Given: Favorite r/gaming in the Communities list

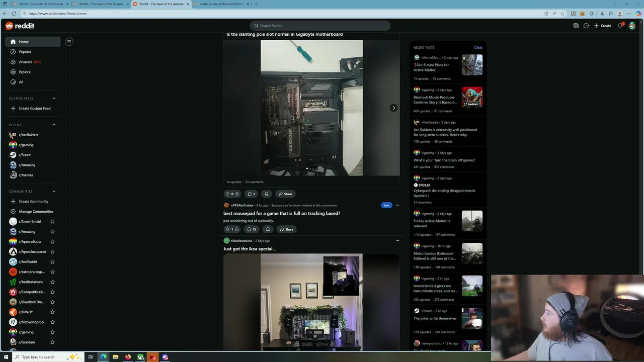Looking at the screenshot, I should point(52,332).
